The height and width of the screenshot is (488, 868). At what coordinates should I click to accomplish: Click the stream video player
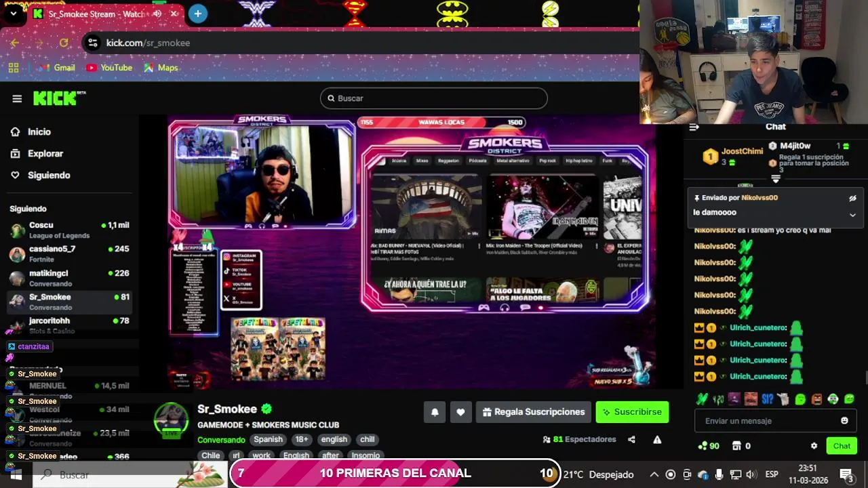pyautogui.click(x=412, y=252)
